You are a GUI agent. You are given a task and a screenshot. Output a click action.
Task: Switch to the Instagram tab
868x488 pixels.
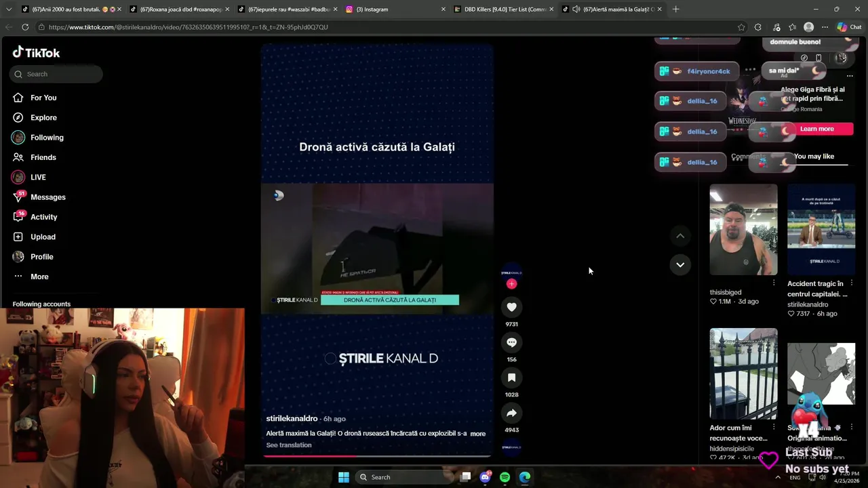pos(396,9)
